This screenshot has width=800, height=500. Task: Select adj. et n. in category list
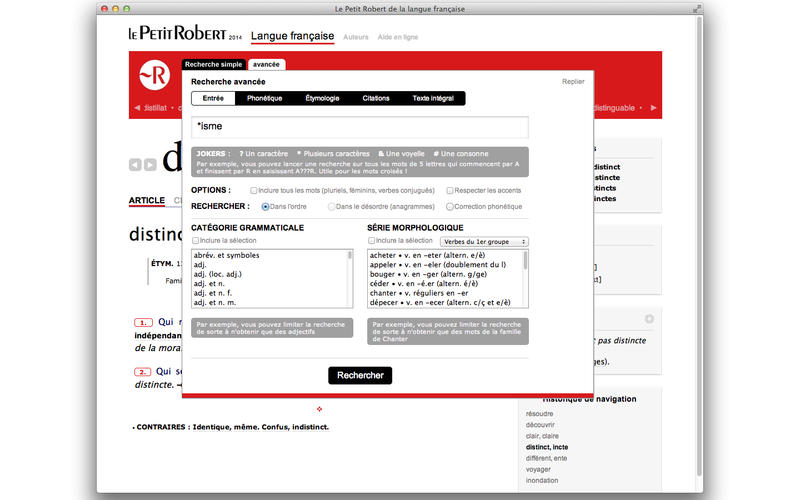coord(209,284)
